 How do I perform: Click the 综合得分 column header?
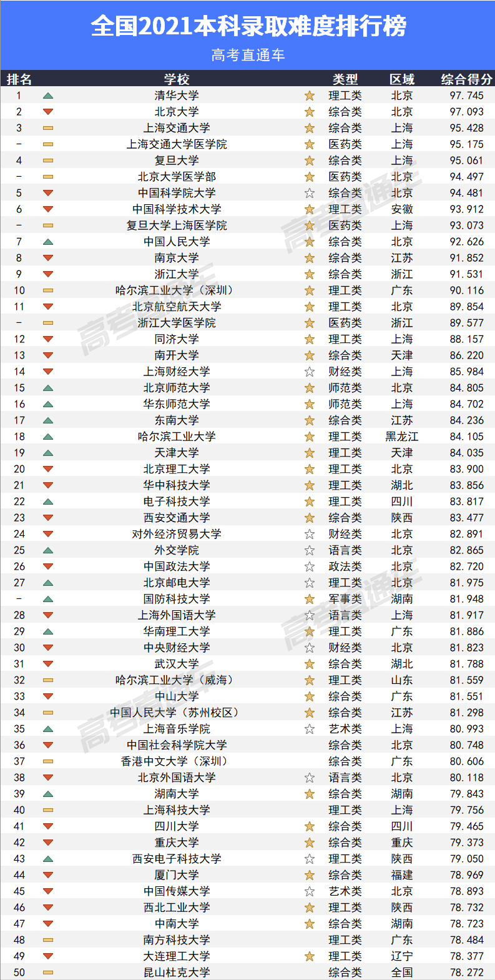point(466,79)
